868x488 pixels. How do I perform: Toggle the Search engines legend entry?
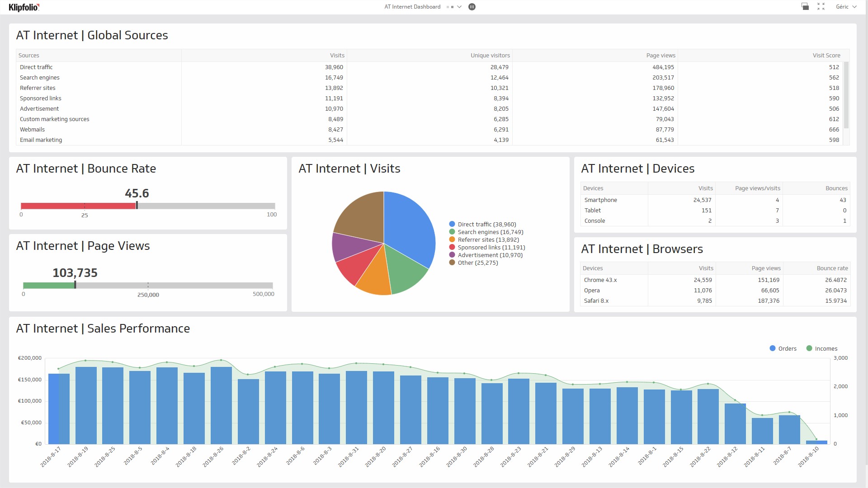[486, 232]
